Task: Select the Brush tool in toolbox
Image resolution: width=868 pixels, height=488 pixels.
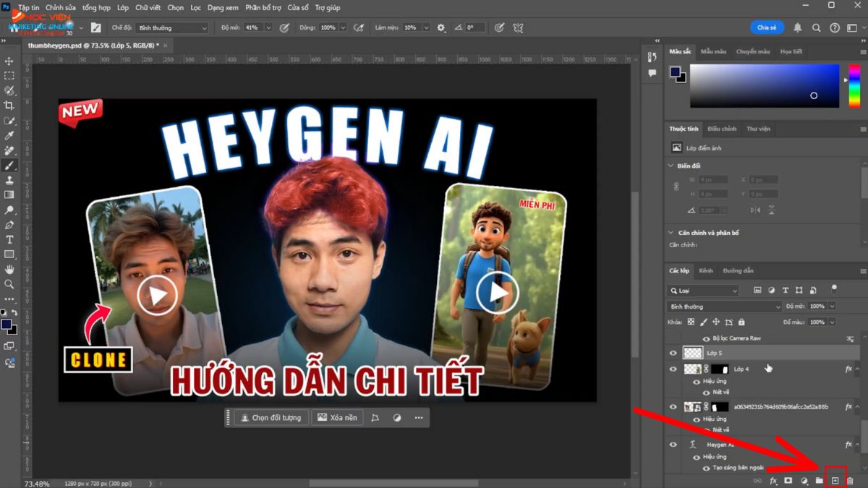Action: click(9, 165)
